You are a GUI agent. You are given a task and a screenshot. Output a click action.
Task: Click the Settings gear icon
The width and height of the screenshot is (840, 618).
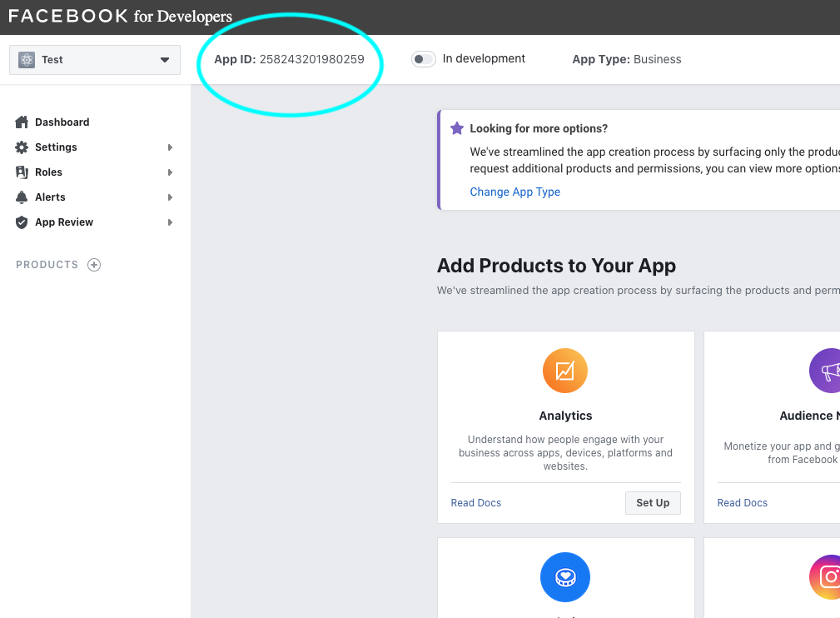pyautogui.click(x=22, y=147)
